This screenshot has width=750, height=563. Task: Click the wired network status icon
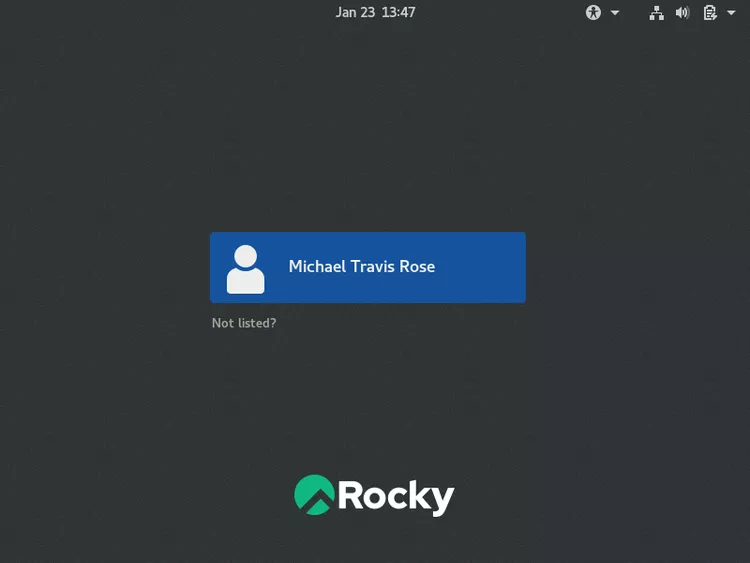click(x=656, y=13)
